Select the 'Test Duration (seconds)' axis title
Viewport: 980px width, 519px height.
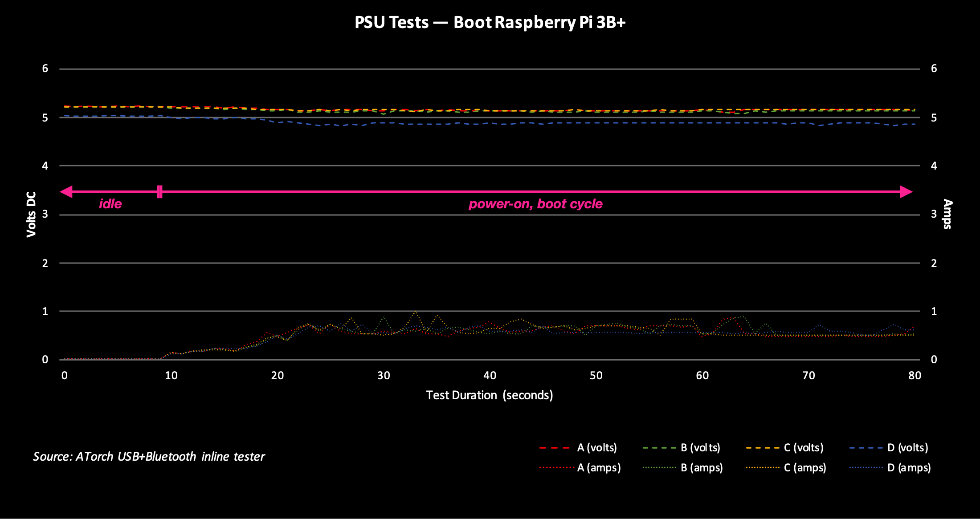(x=489, y=395)
